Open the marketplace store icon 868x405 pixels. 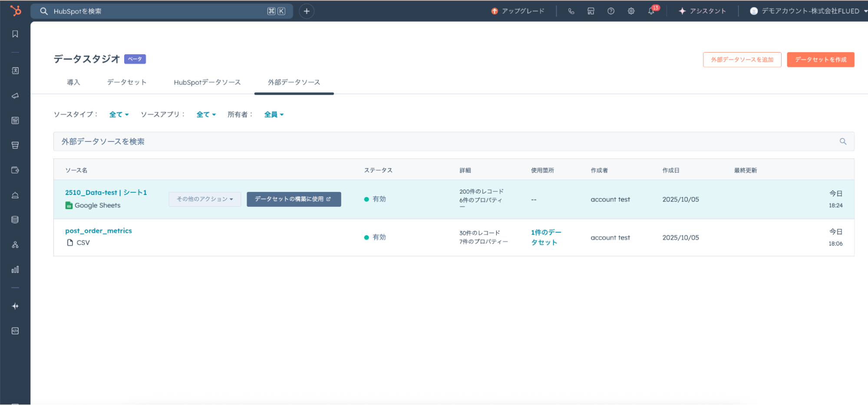tap(591, 11)
